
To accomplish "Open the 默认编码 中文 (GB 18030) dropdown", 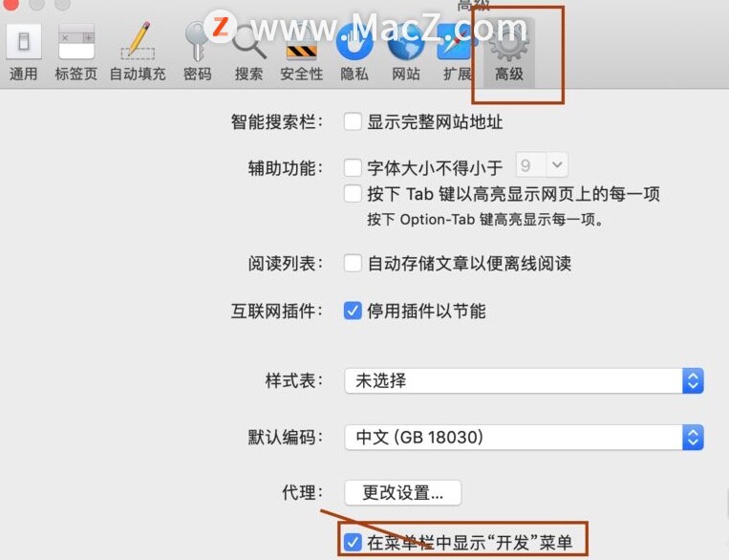I will [x=524, y=438].
